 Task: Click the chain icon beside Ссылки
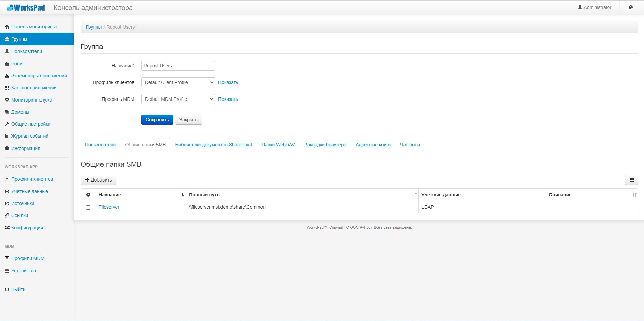click(7, 215)
